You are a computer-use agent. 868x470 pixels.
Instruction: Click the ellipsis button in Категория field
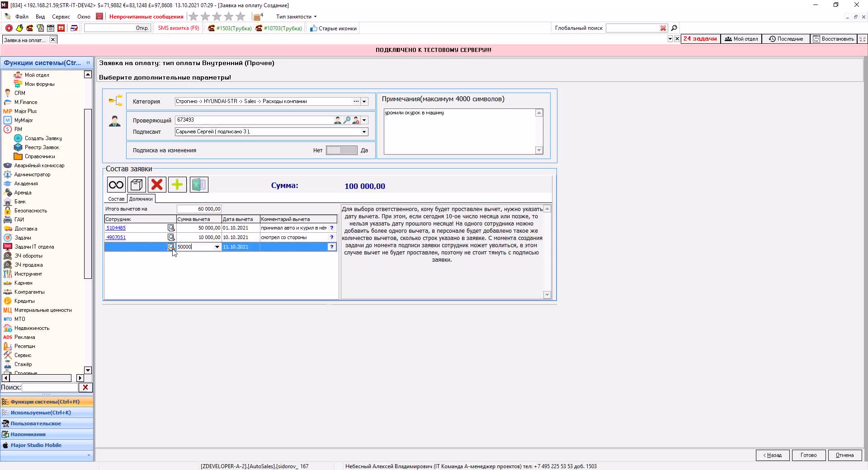point(356,102)
